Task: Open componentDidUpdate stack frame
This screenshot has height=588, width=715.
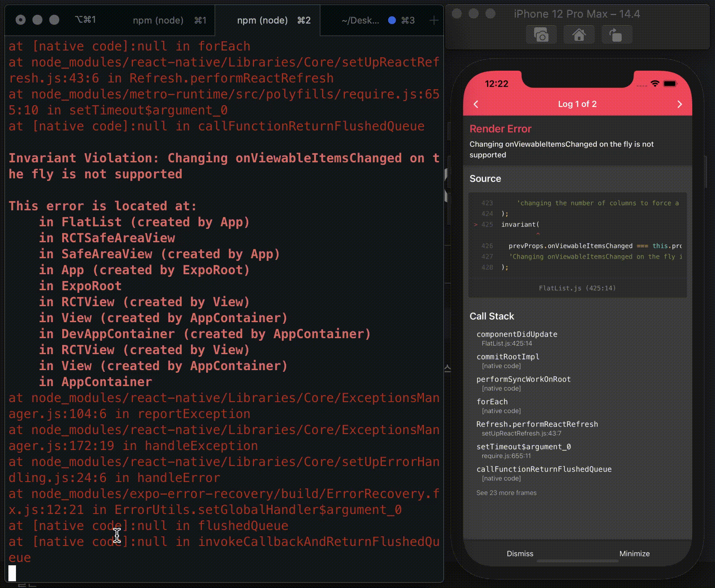Action: [517, 338]
